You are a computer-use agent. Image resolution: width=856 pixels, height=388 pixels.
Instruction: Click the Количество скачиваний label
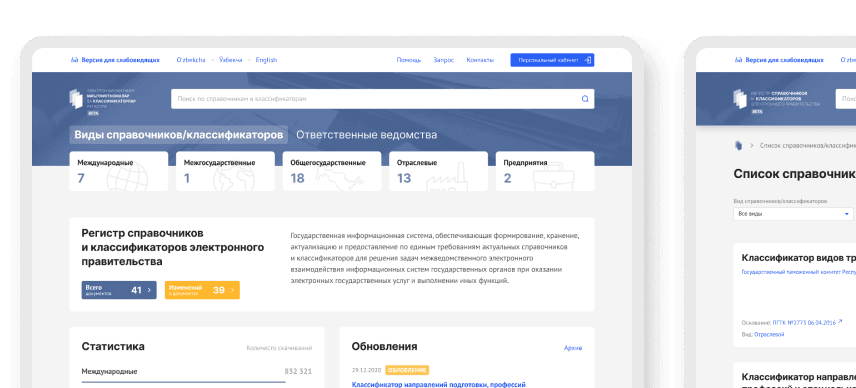coord(280,348)
